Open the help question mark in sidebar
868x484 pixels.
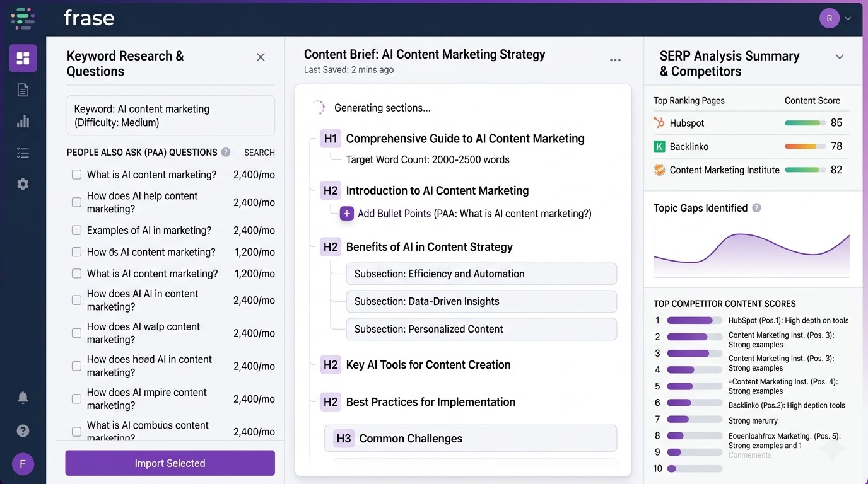point(23,430)
